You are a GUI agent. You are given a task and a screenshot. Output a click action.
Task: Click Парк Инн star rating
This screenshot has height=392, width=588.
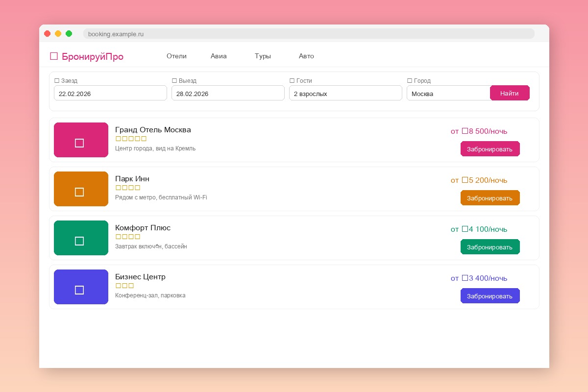128,188
